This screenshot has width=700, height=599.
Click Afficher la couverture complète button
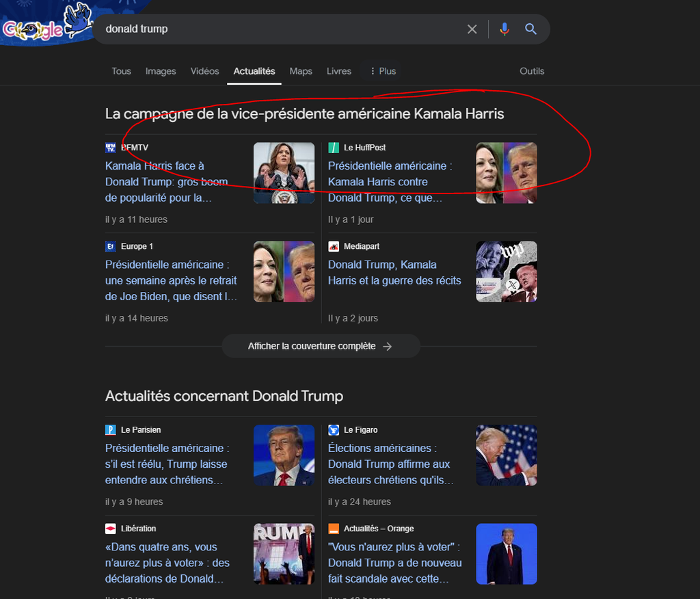tap(320, 346)
